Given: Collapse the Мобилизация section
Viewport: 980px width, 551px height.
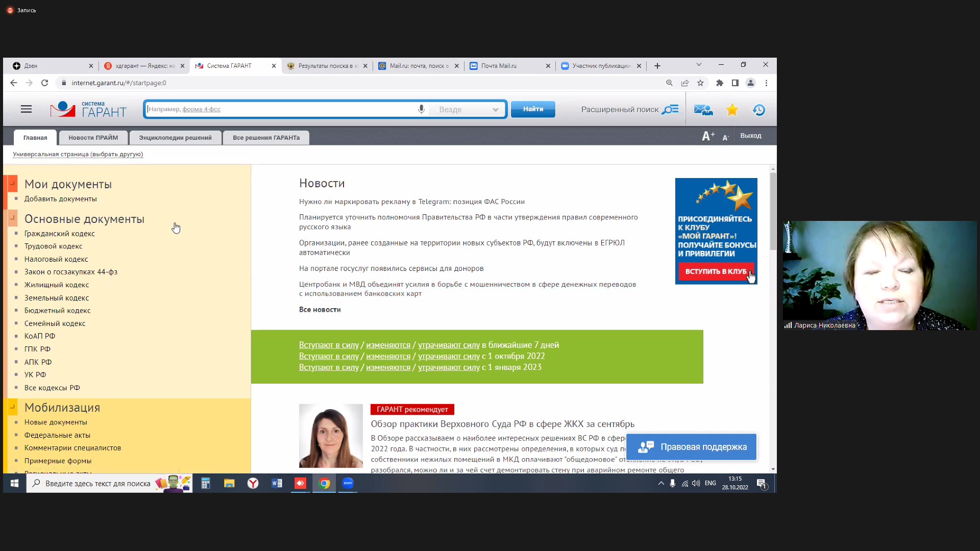Looking at the screenshot, I should tap(12, 407).
